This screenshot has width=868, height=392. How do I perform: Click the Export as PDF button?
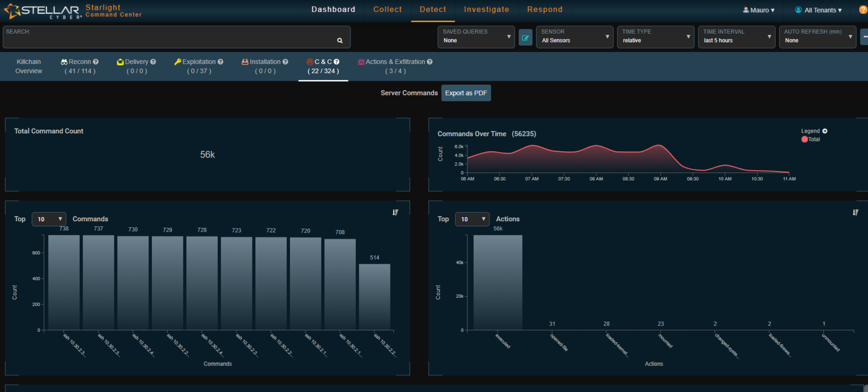click(466, 93)
